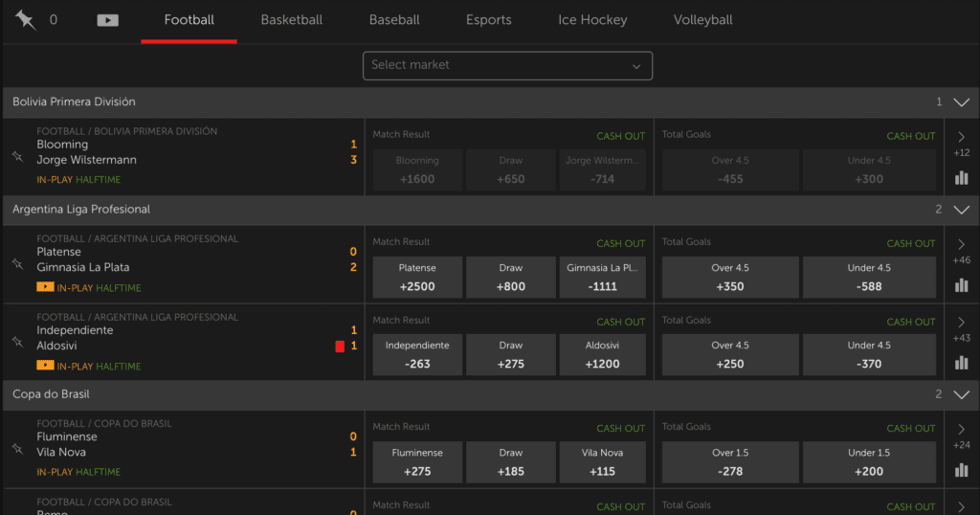Open statistics chart for Independiente match
The width and height of the screenshot is (980, 515).
(x=961, y=363)
